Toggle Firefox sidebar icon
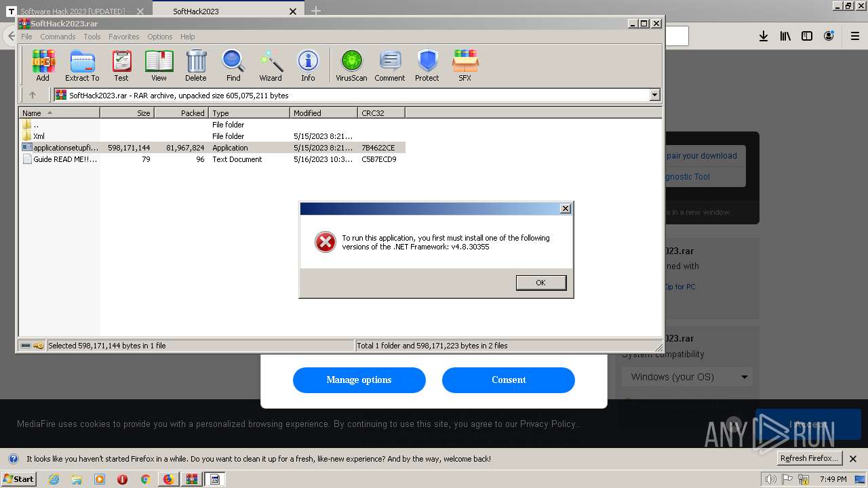 (x=807, y=36)
